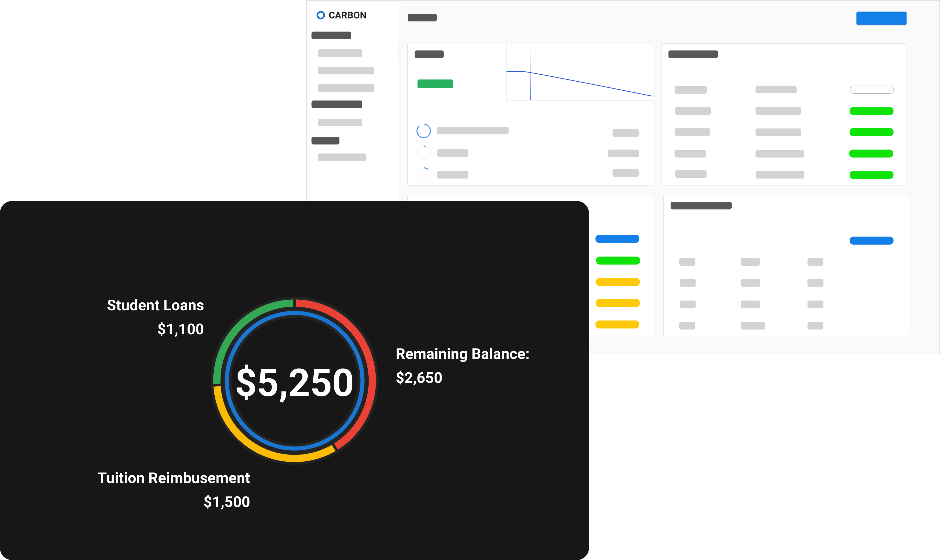Select the Tuition Reimbusement label
Viewport: 940px width, 560px height.
click(x=174, y=478)
